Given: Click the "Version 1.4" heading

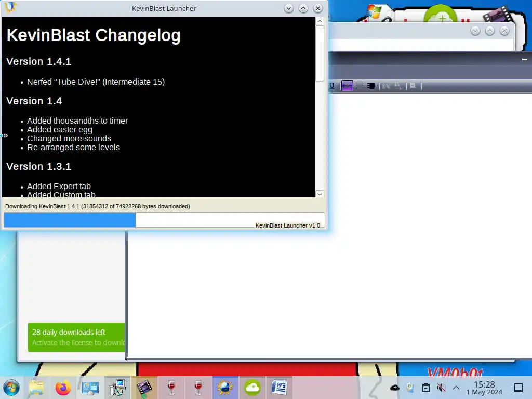Looking at the screenshot, I should (34, 101).
